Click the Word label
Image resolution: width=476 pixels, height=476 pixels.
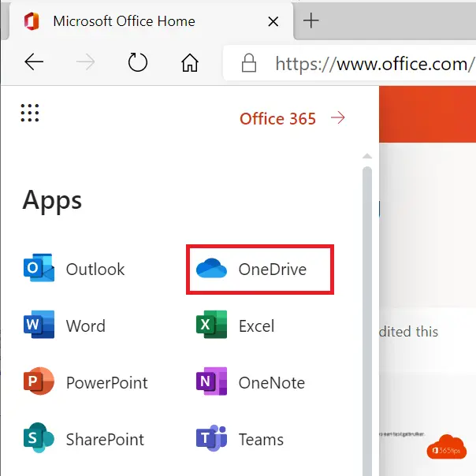[x=86, y=326]
